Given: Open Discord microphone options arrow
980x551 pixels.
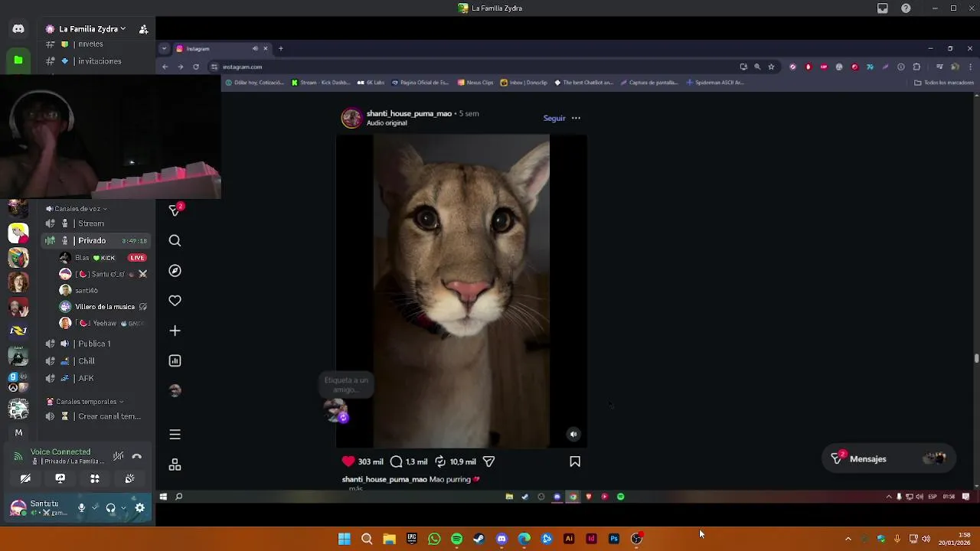Looking at the screenshot, I should point(95,507).
